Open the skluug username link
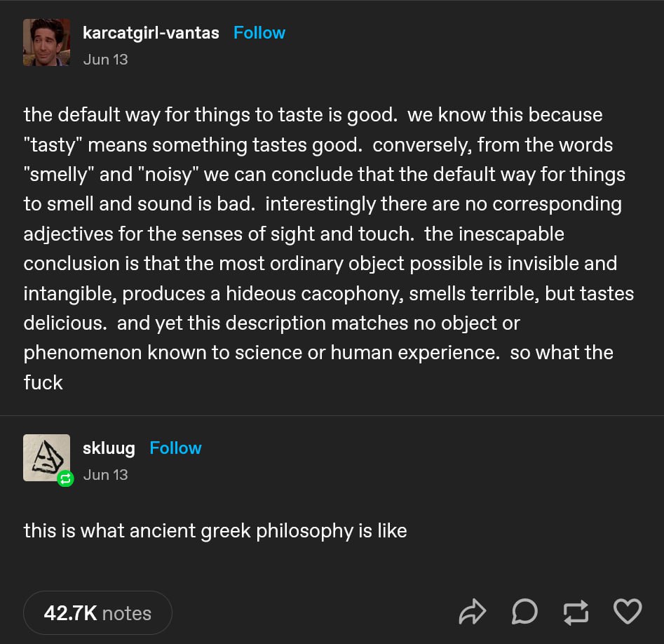The width and height of the screenshot is (664, 644). pyautogui.click(x=109, y=448)
